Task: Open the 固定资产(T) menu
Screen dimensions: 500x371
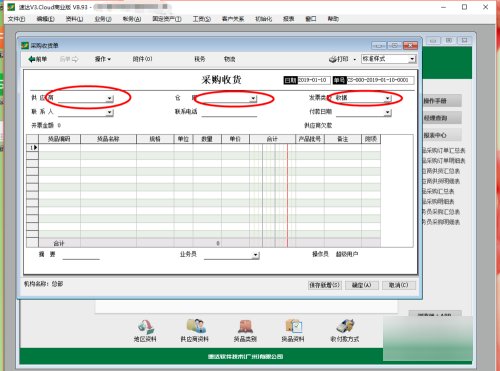Action: tap(167, 19)
